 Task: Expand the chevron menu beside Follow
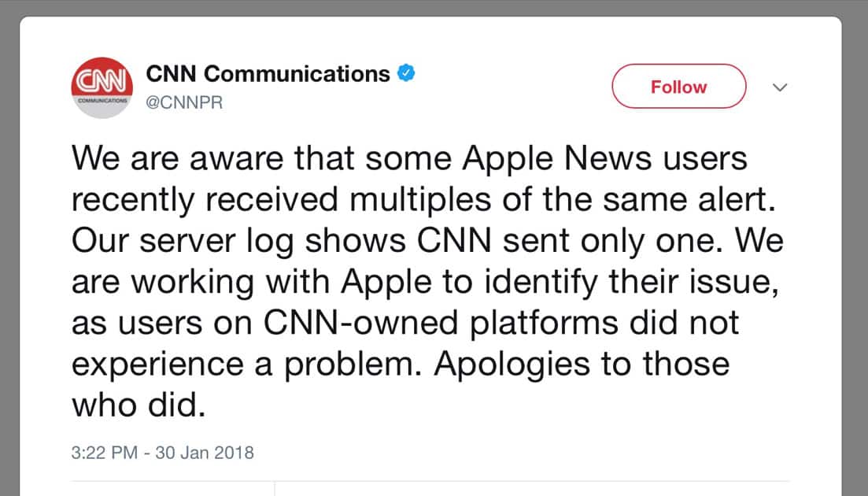click(x=780, y=87)
